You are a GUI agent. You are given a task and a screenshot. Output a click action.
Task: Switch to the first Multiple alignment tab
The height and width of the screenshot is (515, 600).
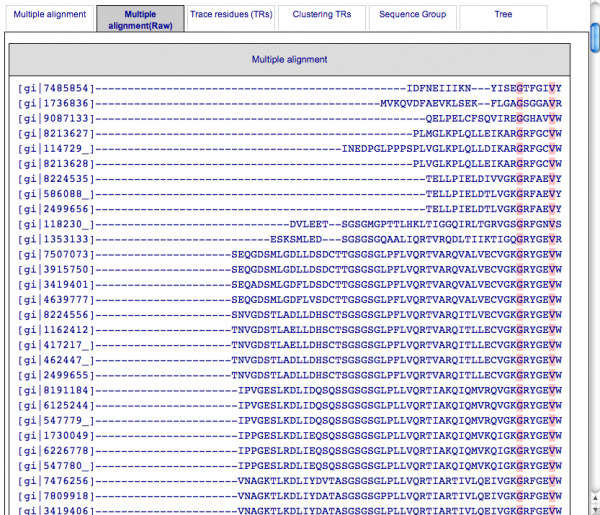[46, 16]
